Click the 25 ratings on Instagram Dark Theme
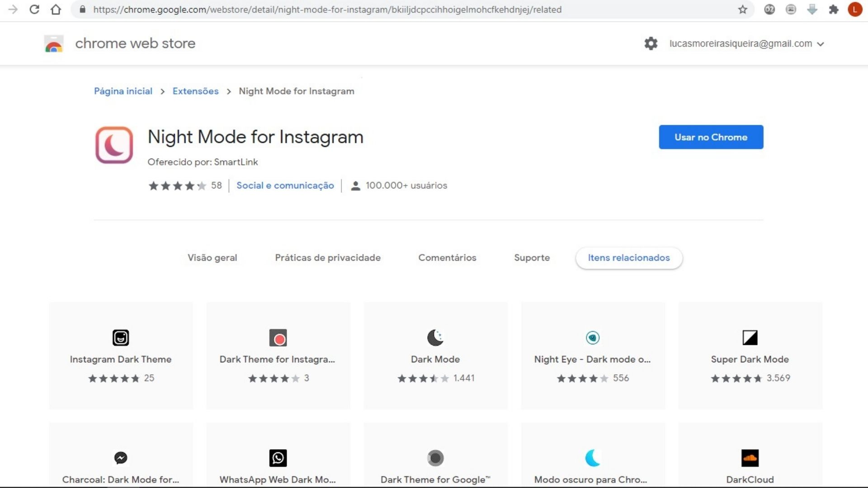The width and height of the screenshot is (868, 488). pos(149,378)
